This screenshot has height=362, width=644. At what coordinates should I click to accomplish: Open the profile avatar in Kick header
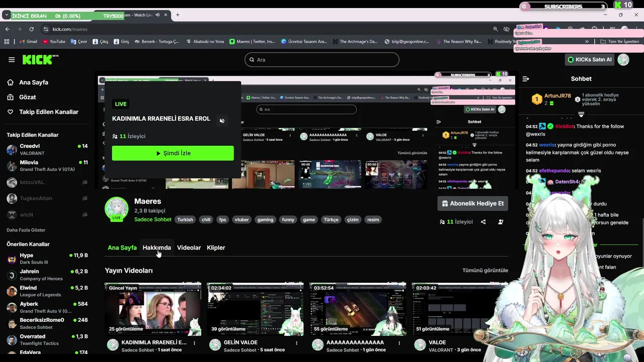tap(623, 60)
